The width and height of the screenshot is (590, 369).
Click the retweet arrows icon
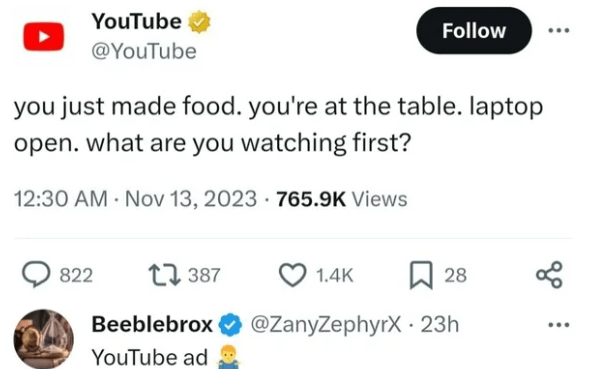coord(164,275)
